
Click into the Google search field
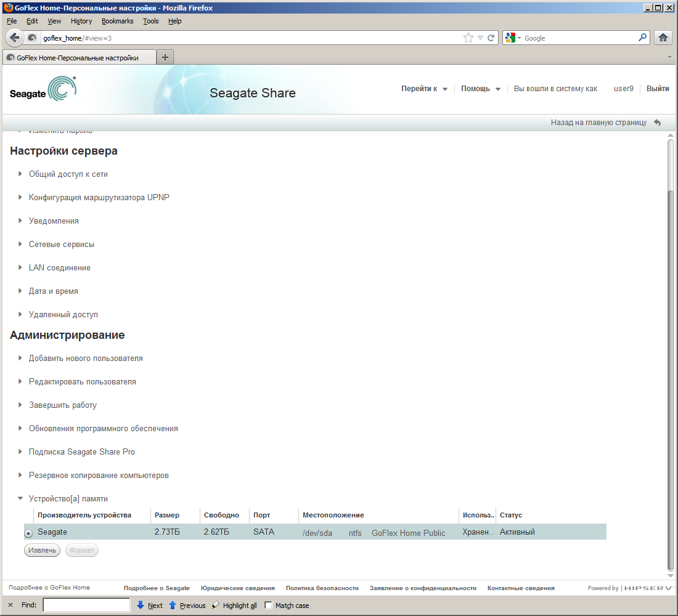pyautogui.click(x=579, y=38)
